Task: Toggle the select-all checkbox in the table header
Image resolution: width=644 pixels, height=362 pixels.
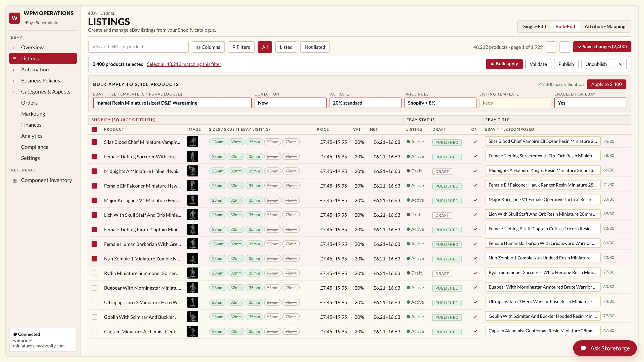Action: (94, 129)
